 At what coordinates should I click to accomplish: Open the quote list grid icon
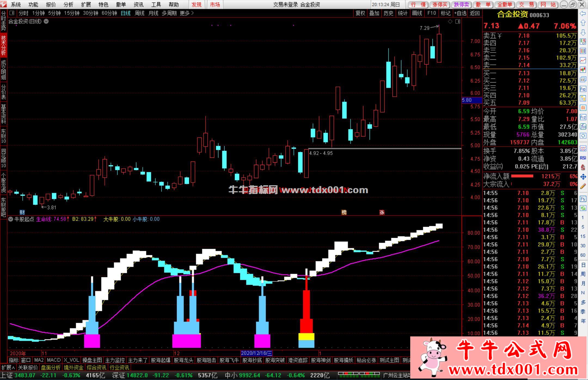tap(583, 51)
